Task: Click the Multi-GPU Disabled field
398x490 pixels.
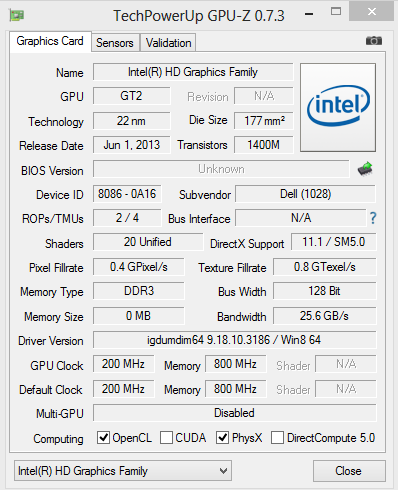Action: (234, 413)
